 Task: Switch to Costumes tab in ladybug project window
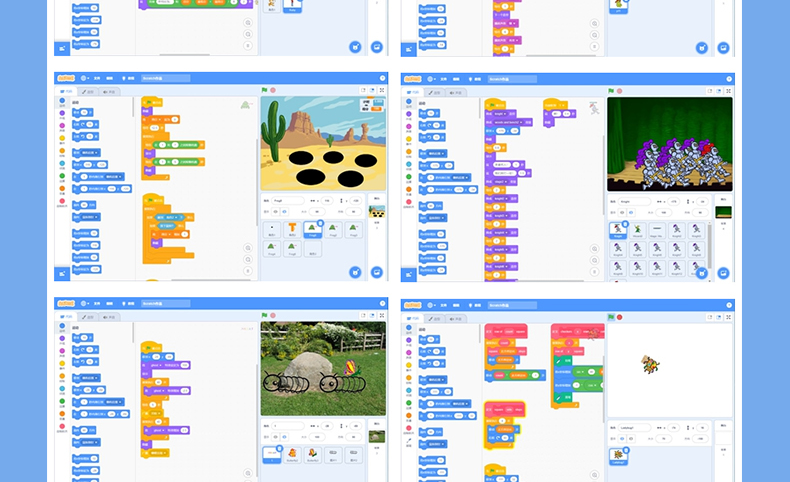tap(434, 319)
